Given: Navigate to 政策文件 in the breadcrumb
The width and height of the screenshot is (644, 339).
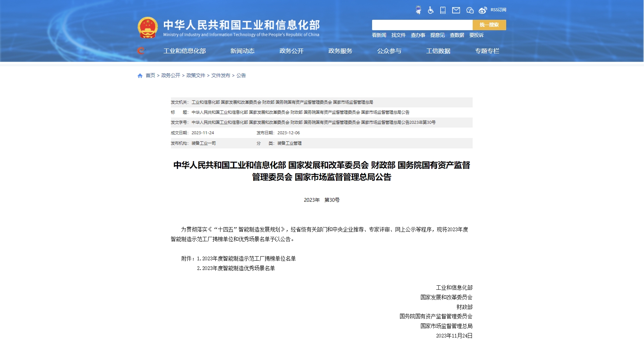Looking at the screenshot, I should coord(196,75).
